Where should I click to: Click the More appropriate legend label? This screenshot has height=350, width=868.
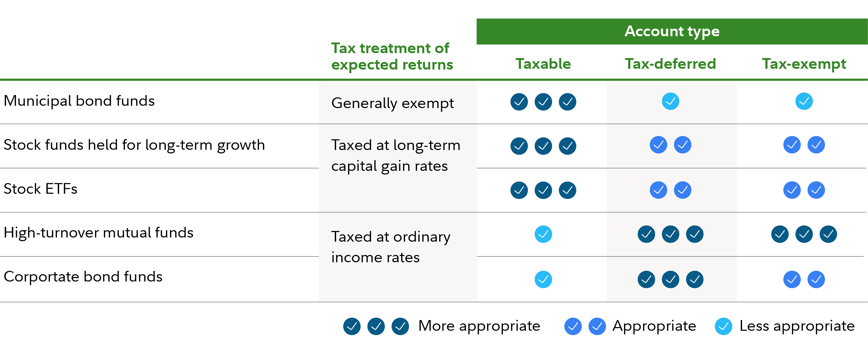point(479,326)
